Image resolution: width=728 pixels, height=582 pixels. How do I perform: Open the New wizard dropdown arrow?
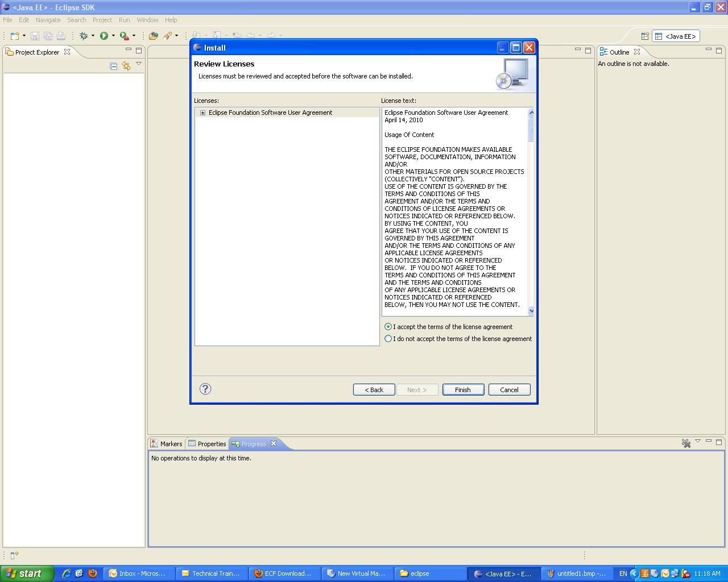click(24, 36)
